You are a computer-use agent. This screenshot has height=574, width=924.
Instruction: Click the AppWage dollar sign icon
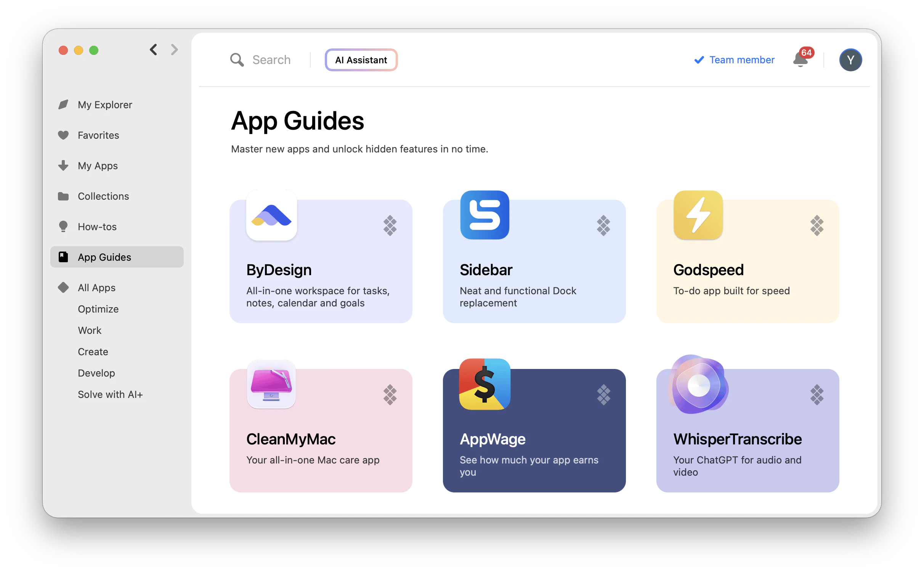click(484, 384)
